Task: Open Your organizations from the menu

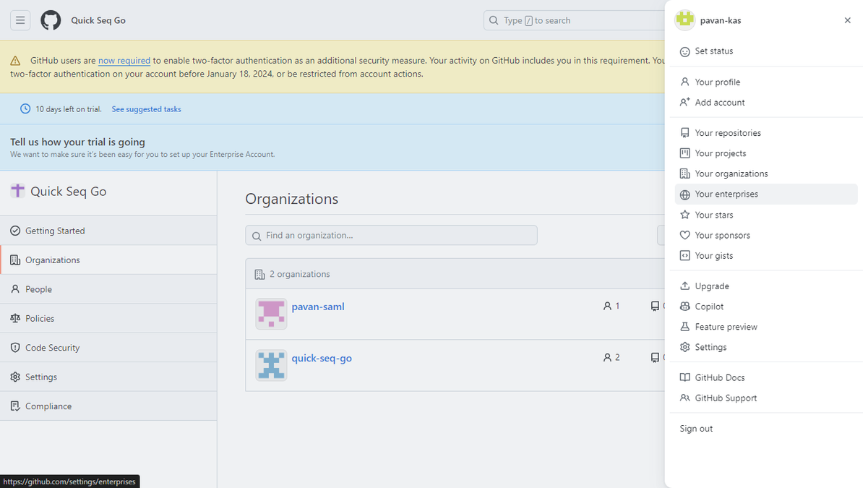Action: (x=766, y=174)
